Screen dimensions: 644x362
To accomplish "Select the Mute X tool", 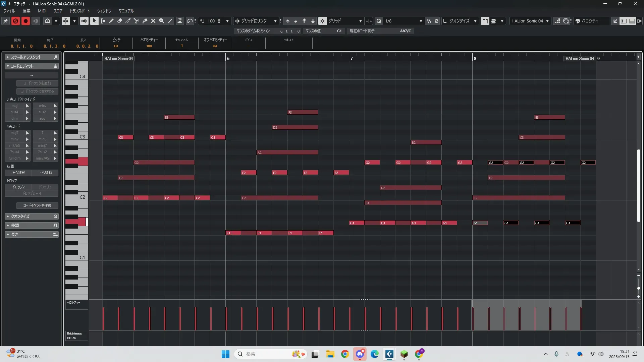I will (x=153, y=21).
